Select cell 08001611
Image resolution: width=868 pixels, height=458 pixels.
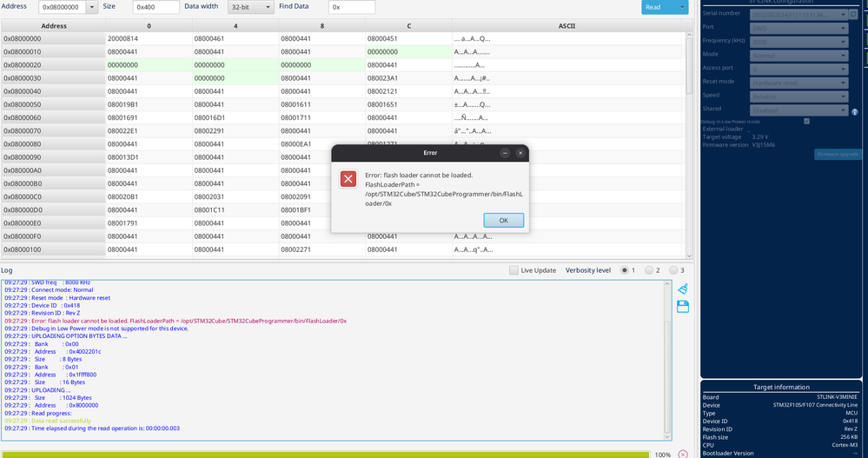322,104
